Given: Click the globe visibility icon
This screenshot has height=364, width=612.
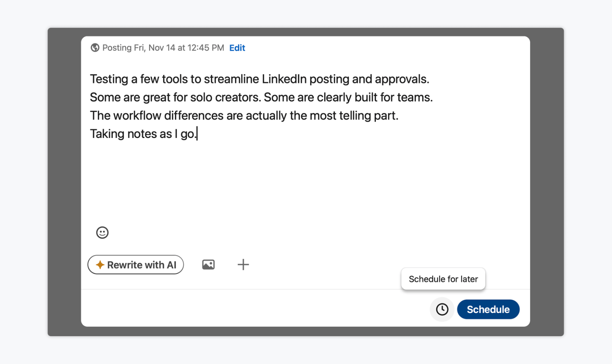Looking at the screenshot, I should (x=95, y=48).
